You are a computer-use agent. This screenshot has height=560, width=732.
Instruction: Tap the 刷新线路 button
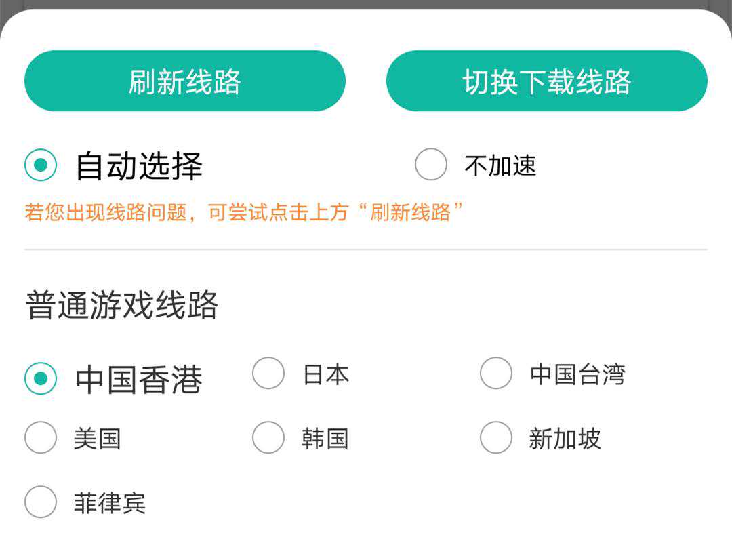(x=184, y=81)
